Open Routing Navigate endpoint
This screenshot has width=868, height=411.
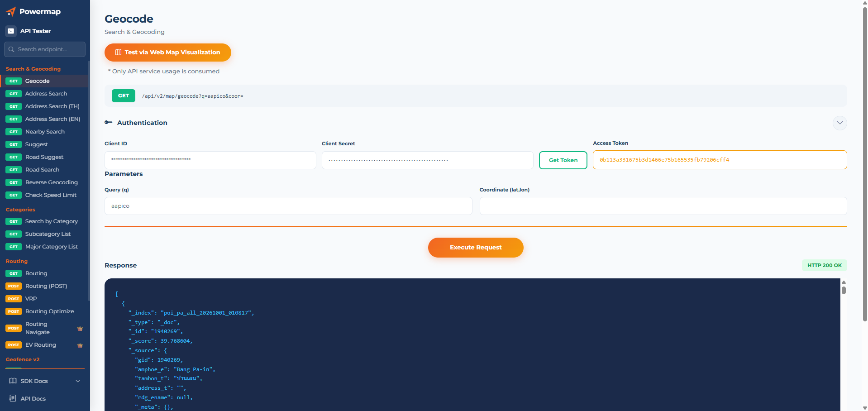44,328
